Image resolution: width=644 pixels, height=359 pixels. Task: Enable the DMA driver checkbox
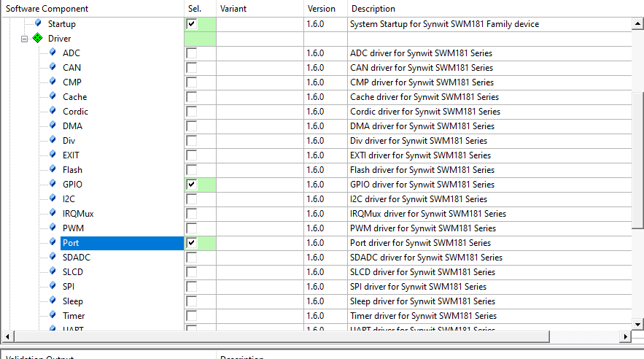tap(192, 126)
